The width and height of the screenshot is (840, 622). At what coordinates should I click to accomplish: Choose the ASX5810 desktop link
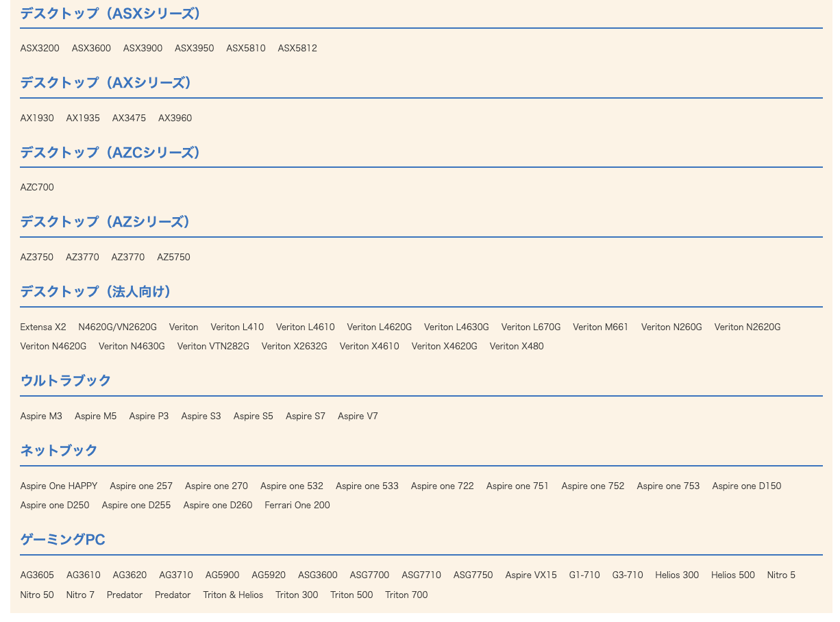tap(246, 48)
